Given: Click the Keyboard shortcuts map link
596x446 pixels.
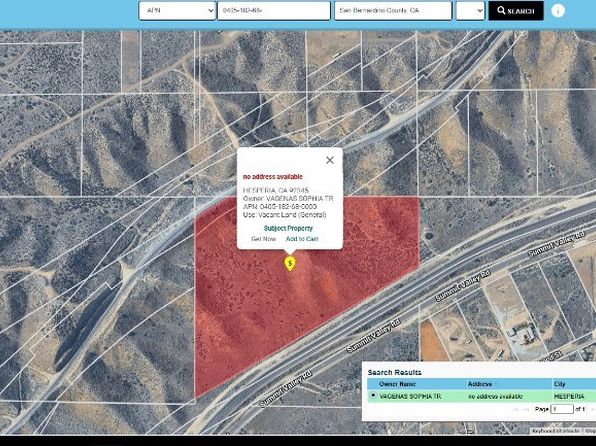Looking at the screenshot, I should pos(555,431).
